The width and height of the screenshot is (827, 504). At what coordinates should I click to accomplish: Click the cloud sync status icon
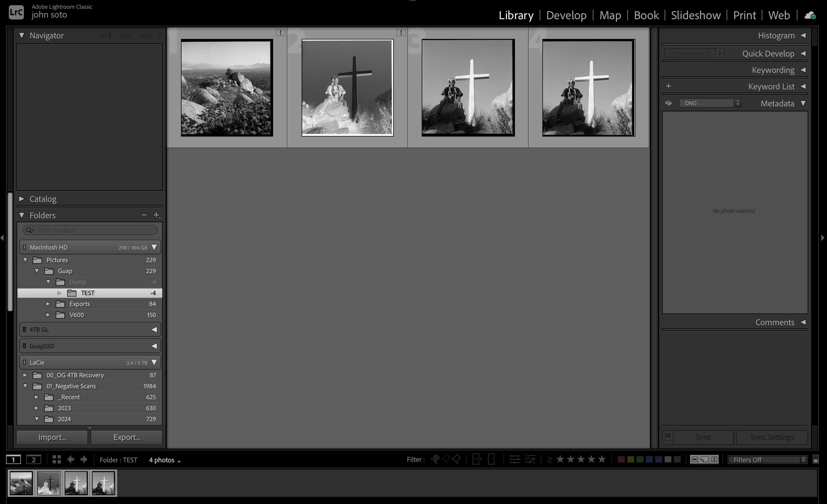pos(810,15)
